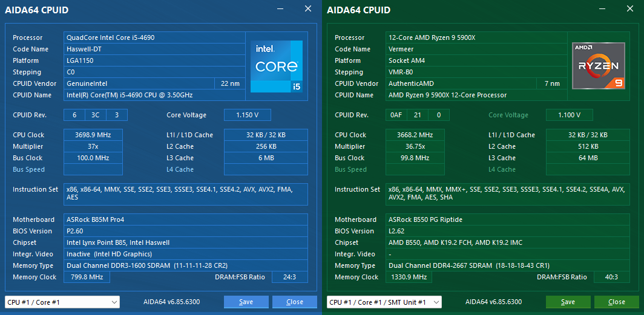
Task: Save the Intel i5-4690 CPUID report
Action: pyautogui.click(x=246, y=302)
